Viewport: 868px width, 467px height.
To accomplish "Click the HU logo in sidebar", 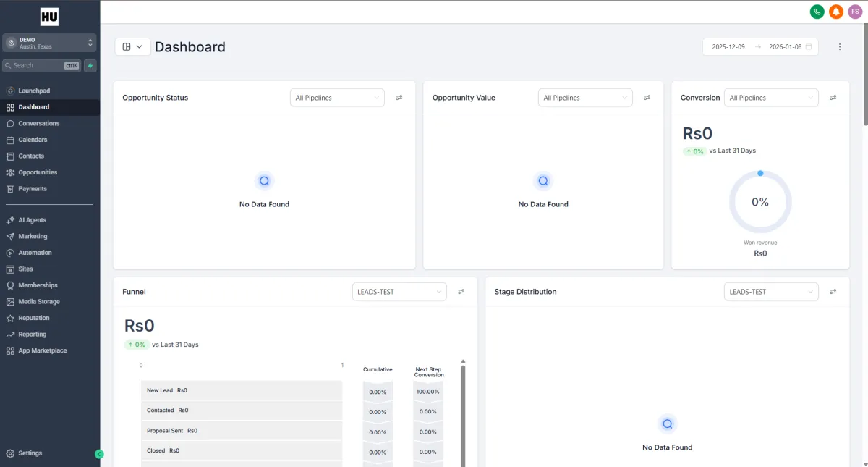I will click(x=50, y=16).
